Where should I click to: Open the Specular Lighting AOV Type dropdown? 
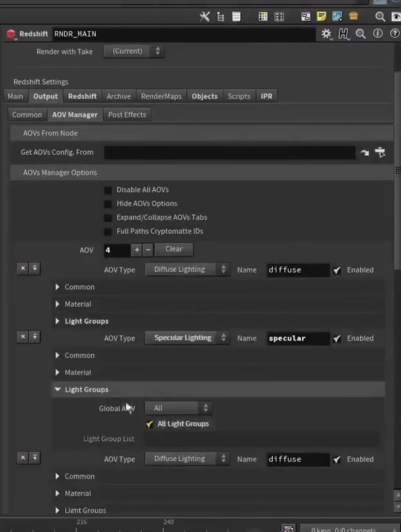[187, 338]
